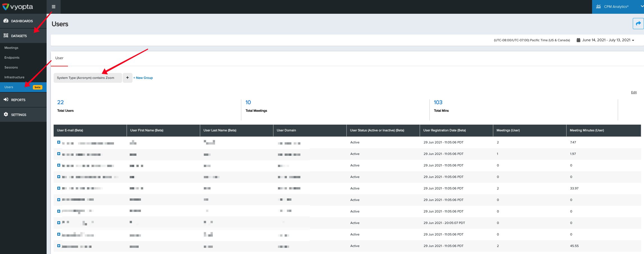This screenshot has height=254, width=644.
Task: Sort by User First Name (Beta) column
Action: click(x=163, y=131)
